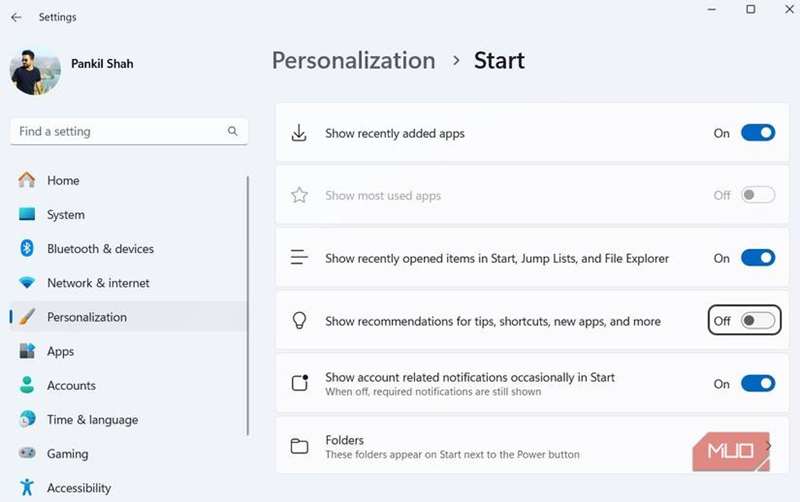The image size is (800, 502).
Task: Click the Network & internet Wi-Fi icon
Action: (x=27, y=283)
